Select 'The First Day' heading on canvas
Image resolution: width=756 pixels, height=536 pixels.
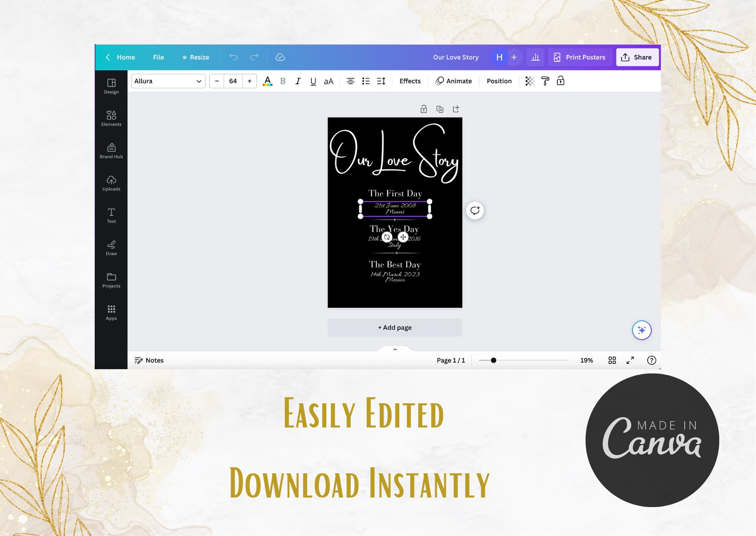tap(395, 193)
